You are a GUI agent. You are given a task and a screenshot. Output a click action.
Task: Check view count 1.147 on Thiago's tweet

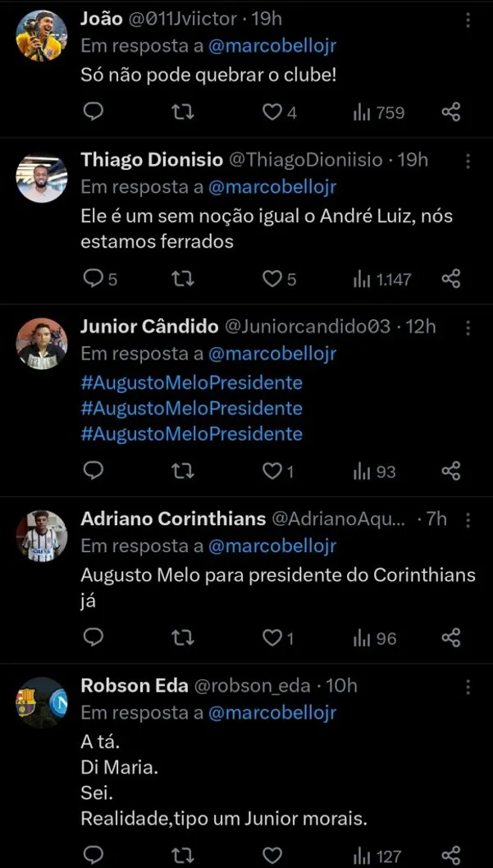pos(384,279)
